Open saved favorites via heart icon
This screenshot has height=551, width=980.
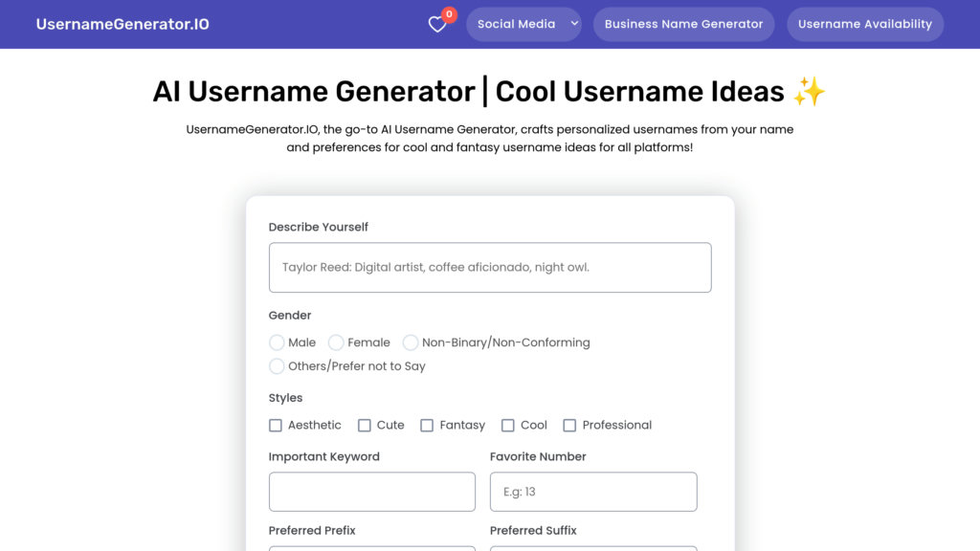[x=436, y=24]
